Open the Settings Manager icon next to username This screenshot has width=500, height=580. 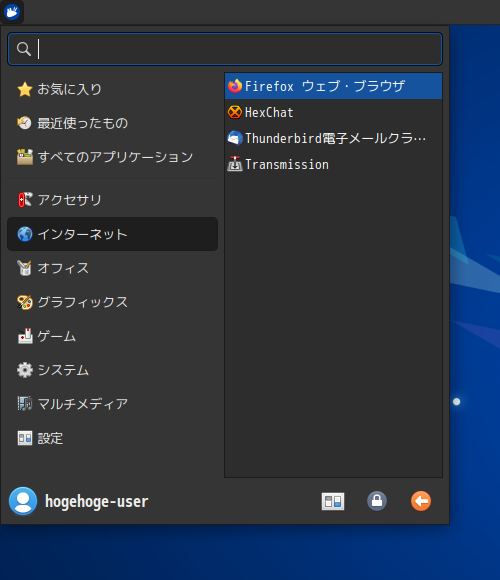pos(333,501)
